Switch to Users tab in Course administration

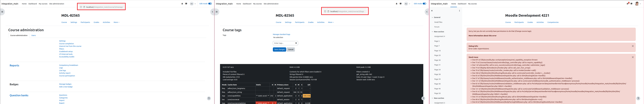[34, 35]
